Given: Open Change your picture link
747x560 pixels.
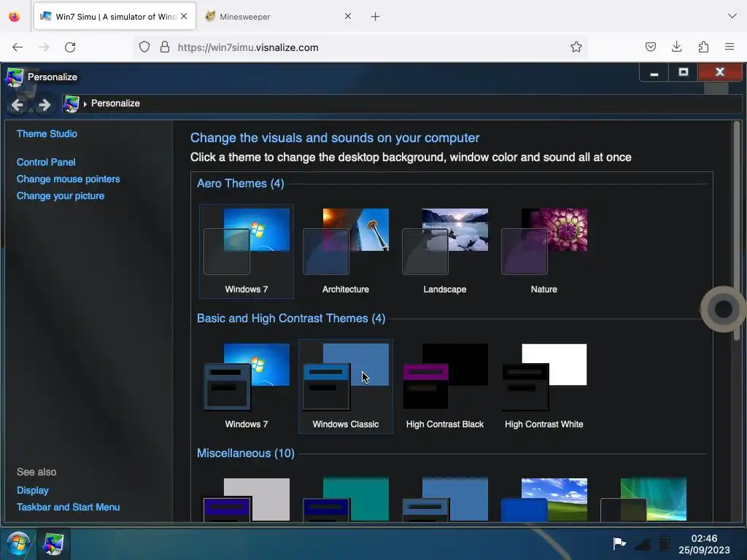Looking at the screenshot, I should click(60, 195).
